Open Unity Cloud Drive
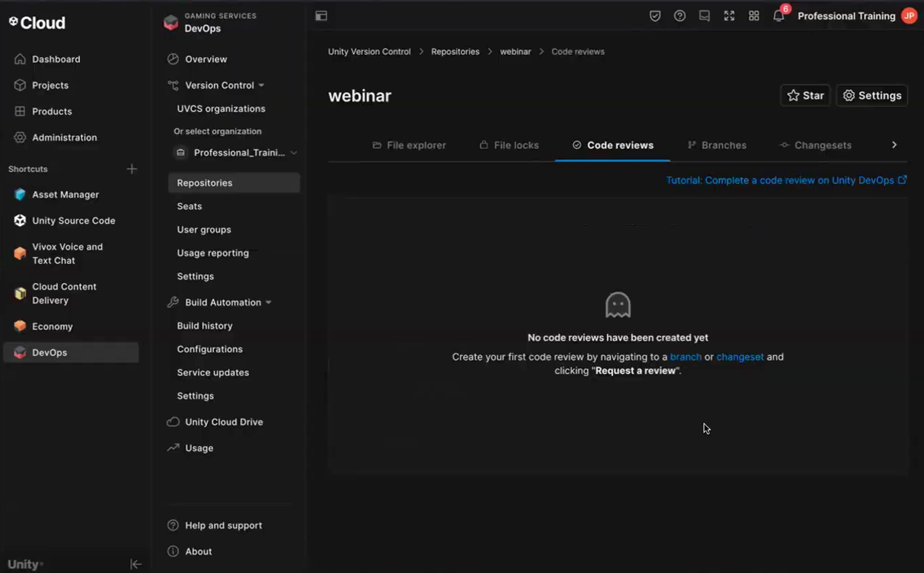 point(215,422)
